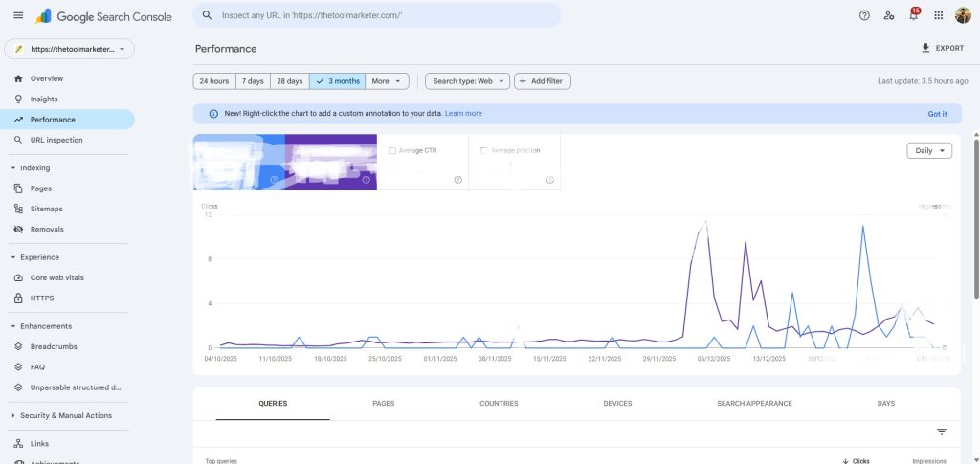Click the Export download icon

click(x=925, y=48)
